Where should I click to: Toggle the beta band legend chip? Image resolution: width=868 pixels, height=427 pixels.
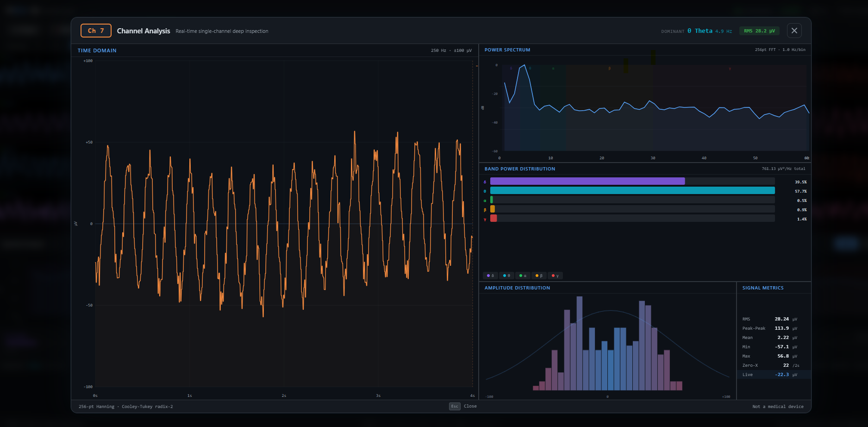[539, 276]
